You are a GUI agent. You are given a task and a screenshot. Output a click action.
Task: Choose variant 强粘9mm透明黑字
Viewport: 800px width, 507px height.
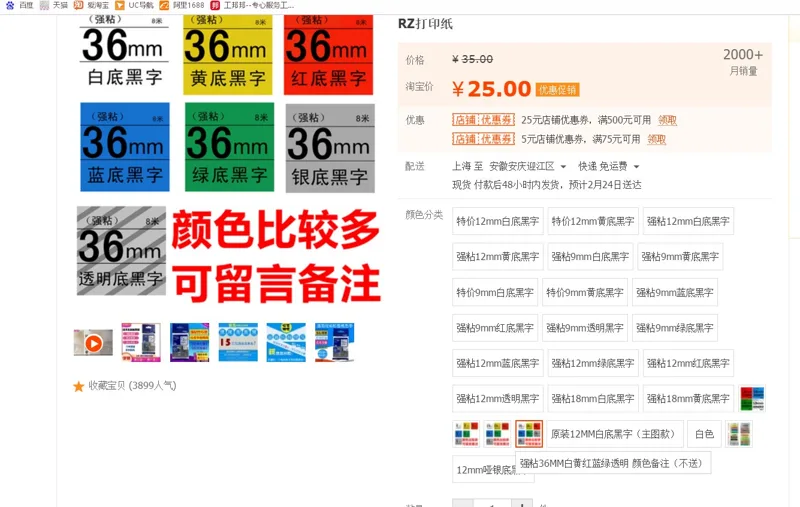point(585,327)
